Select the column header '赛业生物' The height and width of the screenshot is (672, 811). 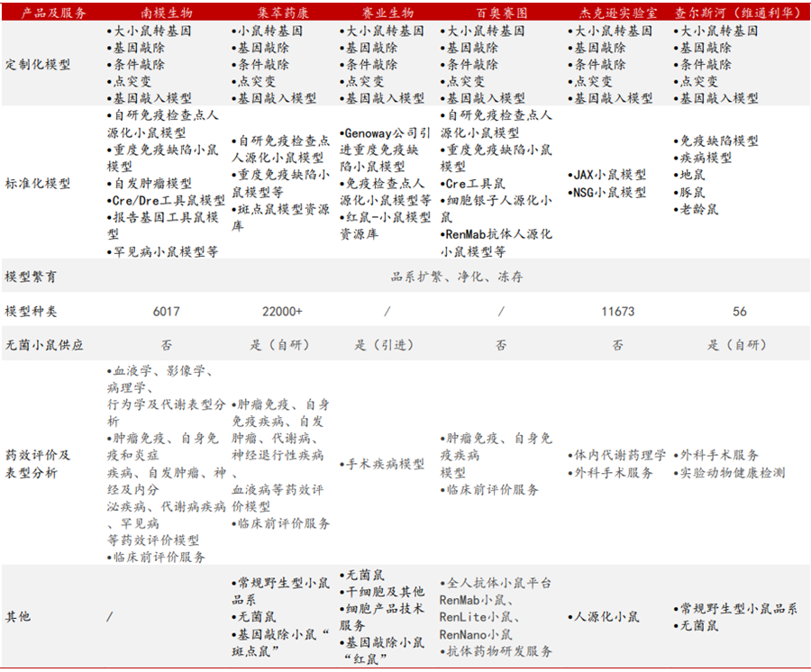pos(387,13)
